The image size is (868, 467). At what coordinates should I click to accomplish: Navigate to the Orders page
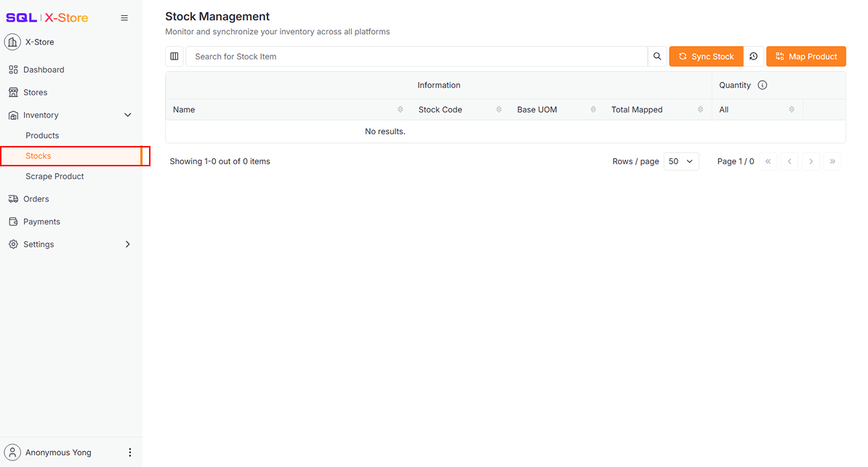point(36,199)
